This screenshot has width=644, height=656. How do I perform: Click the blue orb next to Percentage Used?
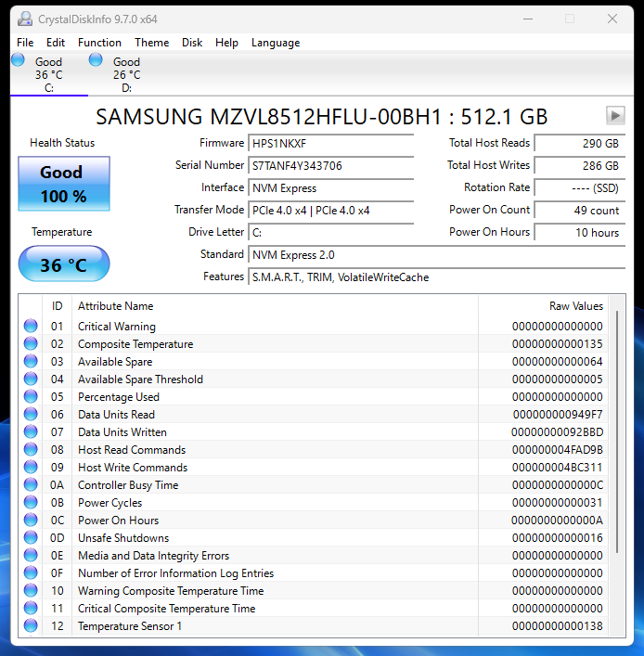31,397
